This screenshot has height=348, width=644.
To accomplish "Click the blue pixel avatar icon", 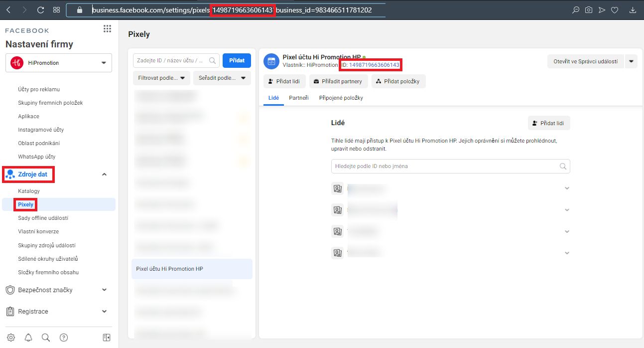I will point(271,61).
